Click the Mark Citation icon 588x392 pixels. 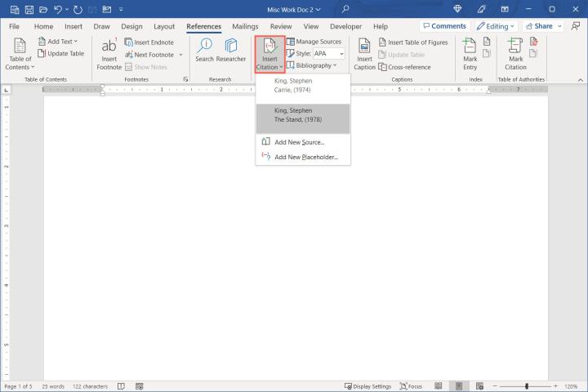tap(516, 54)
